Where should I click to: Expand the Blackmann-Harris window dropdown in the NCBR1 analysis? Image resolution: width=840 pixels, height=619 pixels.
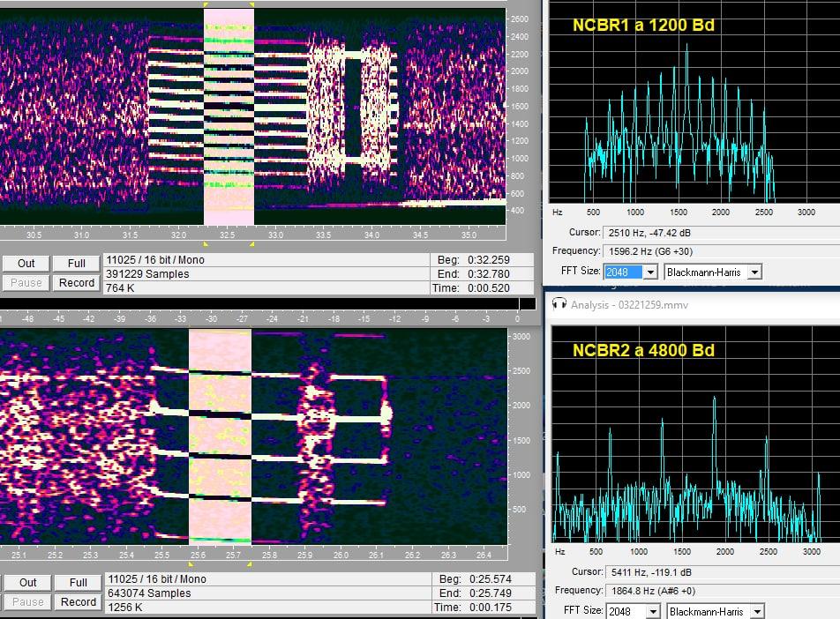coord(754,272)
